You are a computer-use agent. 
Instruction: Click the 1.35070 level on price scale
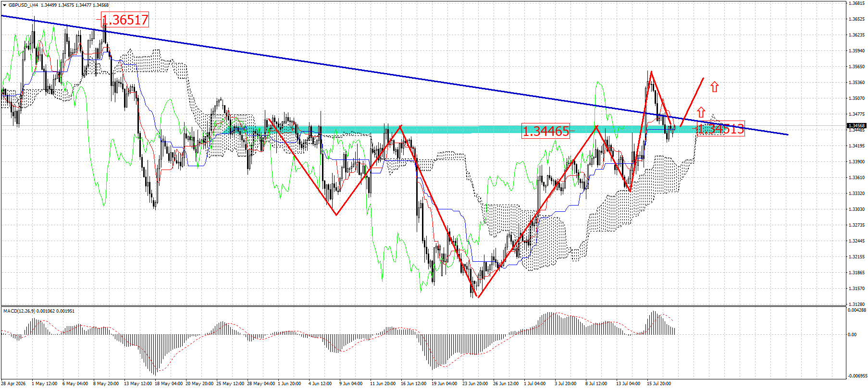pos(856,98)
